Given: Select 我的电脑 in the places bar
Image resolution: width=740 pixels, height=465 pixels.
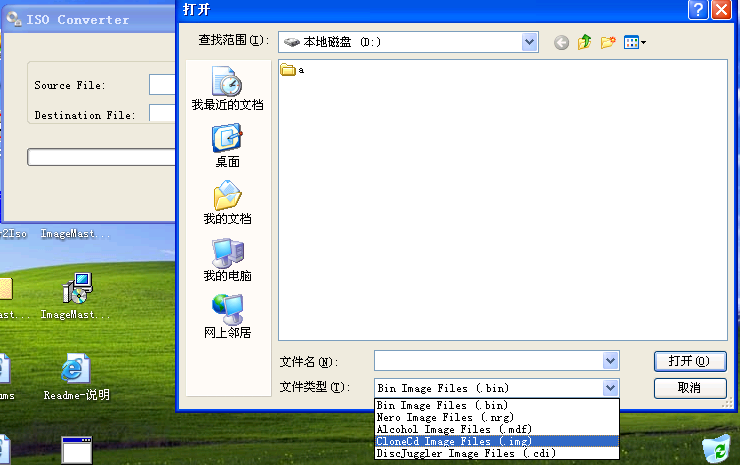Looking at the screenshot, I should (x=227, y=260).
